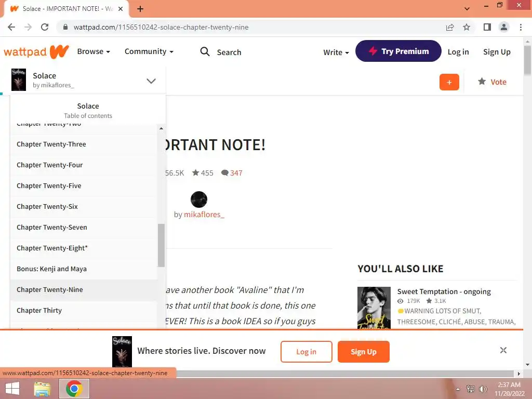Click the tab search chevron in title bar
The width and height of the screenshot is (532, 399).
467,8
